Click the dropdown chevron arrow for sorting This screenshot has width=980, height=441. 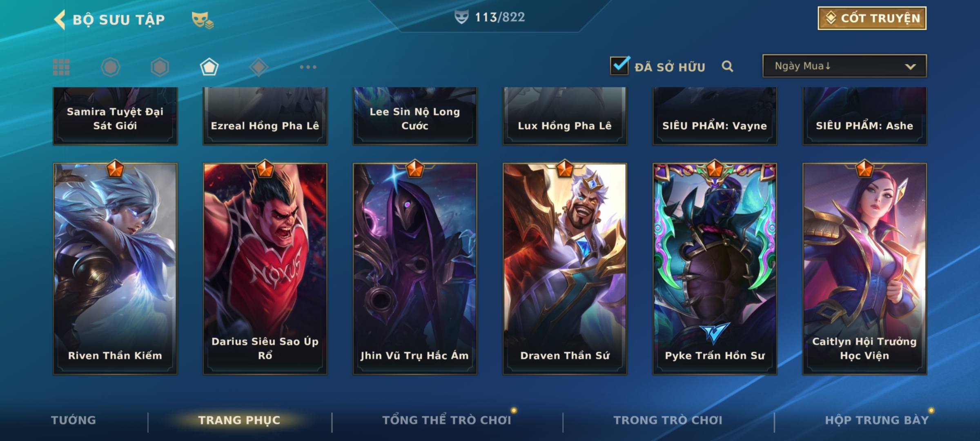coord(910,67)
